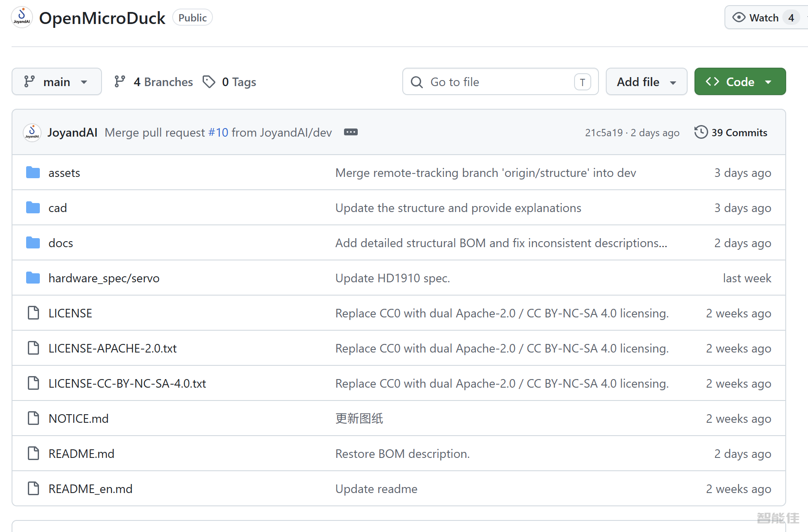The height and width of the screenshot is (532, 808).
Task: Click the LICENSE-APACHE-2.0.txt file icon
Action: tap(33, 348)
